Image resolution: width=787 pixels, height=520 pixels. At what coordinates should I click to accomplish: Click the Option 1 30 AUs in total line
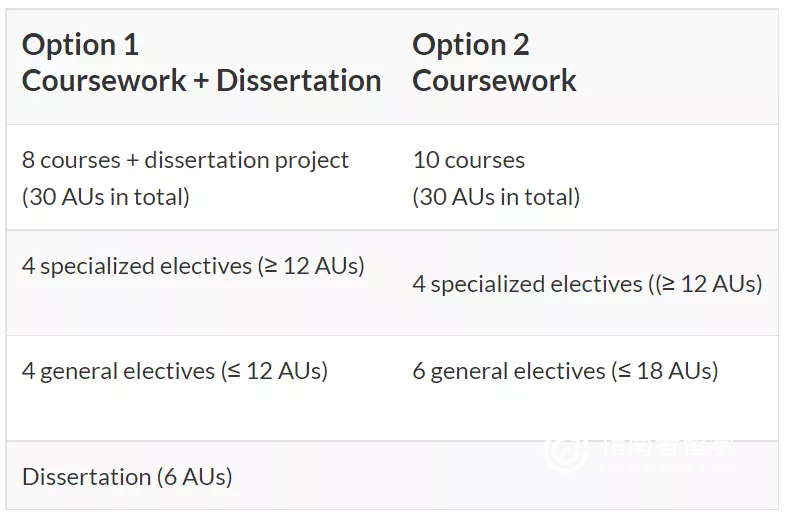coord(106,197)
